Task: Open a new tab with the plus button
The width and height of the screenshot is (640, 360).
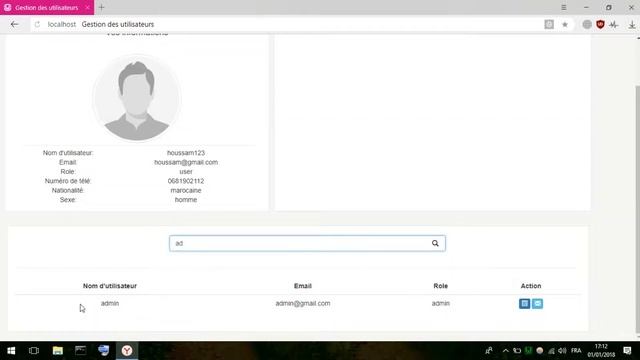Action: tap(102, 7)
